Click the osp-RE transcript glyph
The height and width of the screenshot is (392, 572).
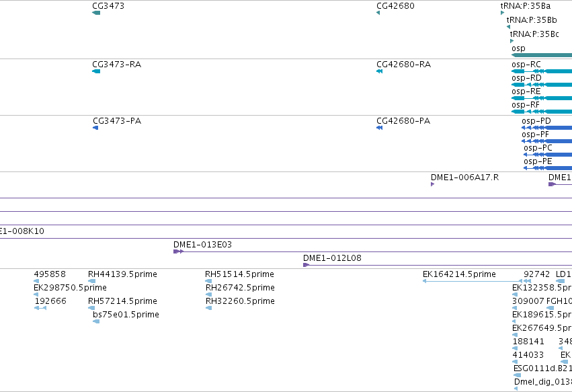click(x=542, y=98)
